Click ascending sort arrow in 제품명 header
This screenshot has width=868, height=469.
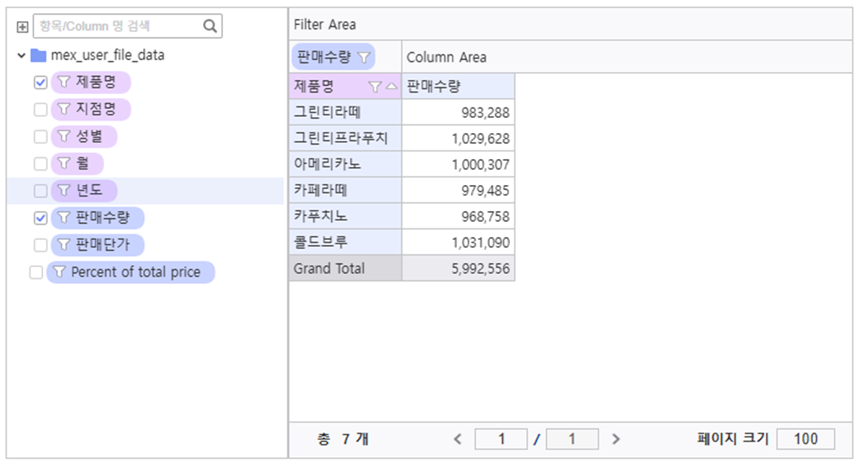(391, 87)
